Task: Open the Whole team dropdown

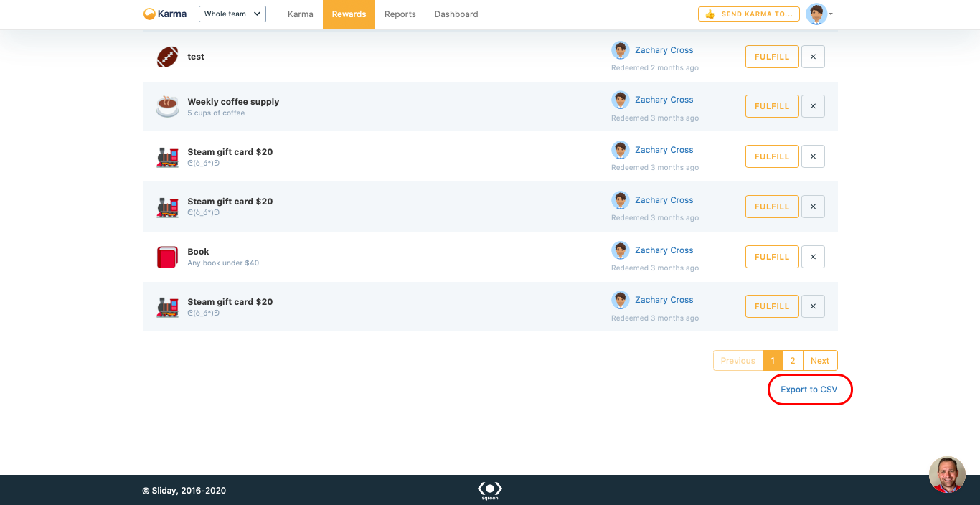Action: tap(232, 14)
